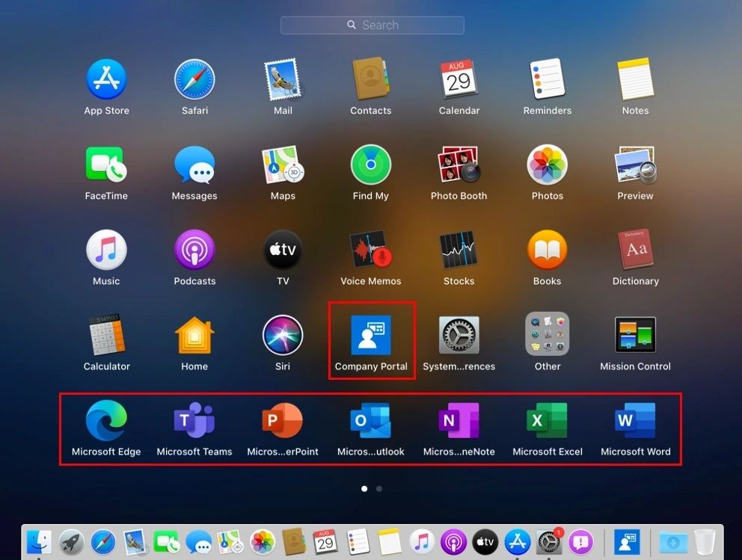Open Messages in Launchpad grid
This screenshot has width=742, height=560.
pyautogui.click(x=194, y=164)
